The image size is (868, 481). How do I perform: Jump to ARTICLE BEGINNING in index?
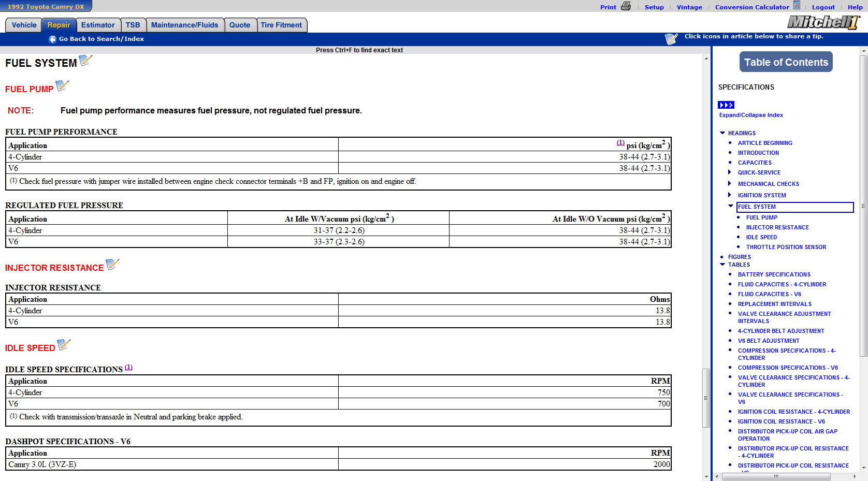pos(765,143)
